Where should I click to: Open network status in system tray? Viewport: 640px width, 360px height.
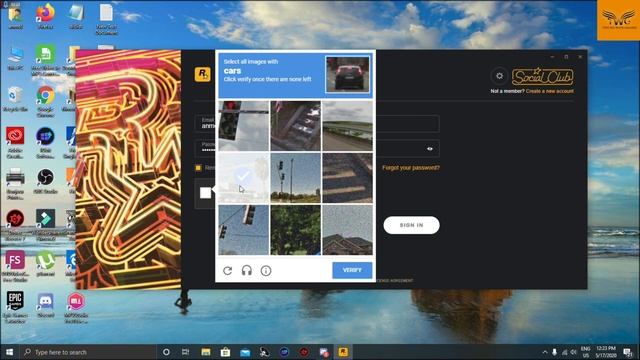point(564,352)
